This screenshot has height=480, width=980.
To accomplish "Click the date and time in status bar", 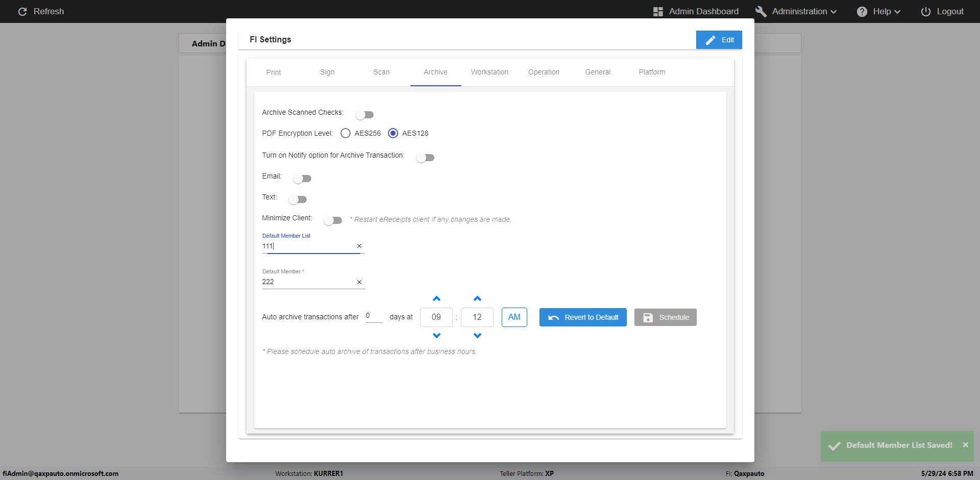I will click(x=947, y=473).
